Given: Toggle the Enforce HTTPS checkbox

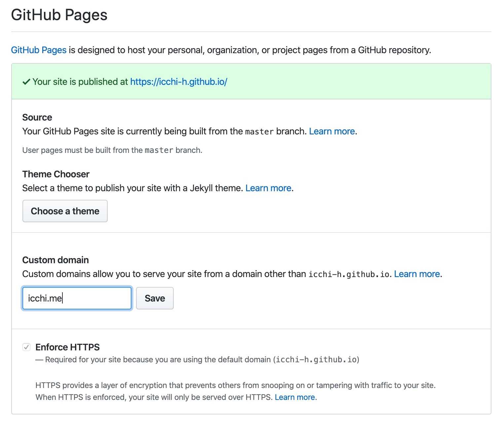Looking at the screenshot, I should coord(26,347).
